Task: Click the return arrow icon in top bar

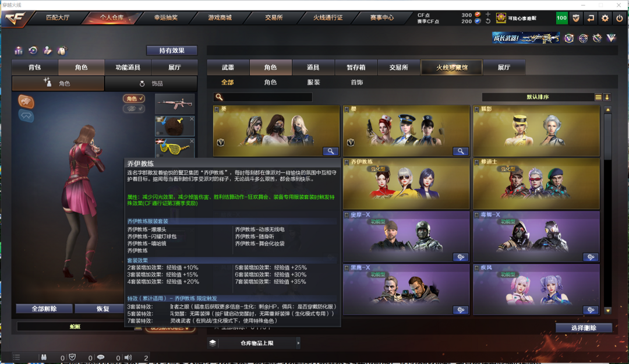Action: (x=591, y=18)
